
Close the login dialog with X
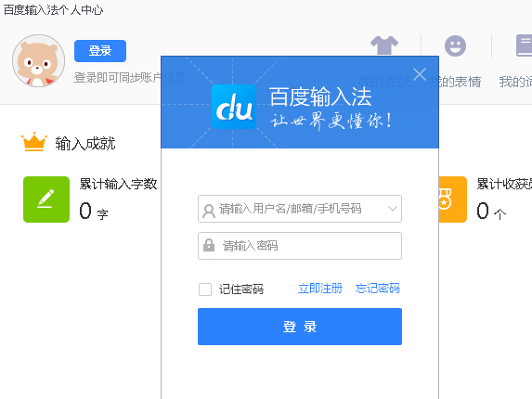click(x=420, y=74)
